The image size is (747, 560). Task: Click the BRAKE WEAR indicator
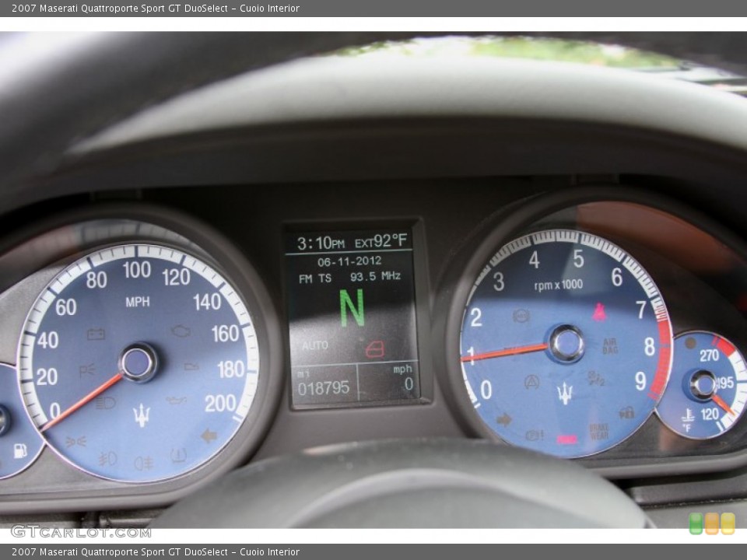click(x=599, y=432)
